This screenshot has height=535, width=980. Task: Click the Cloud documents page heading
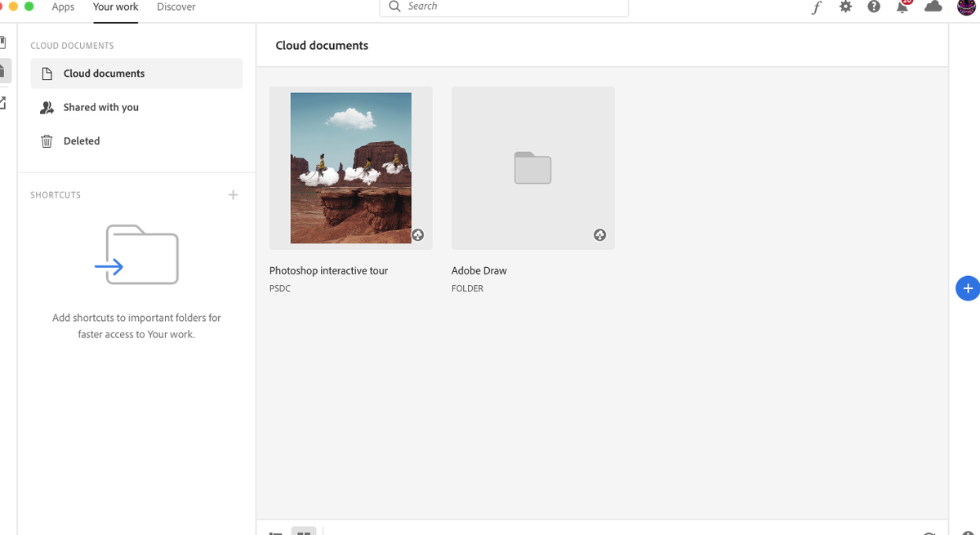[x=322, y=46]
